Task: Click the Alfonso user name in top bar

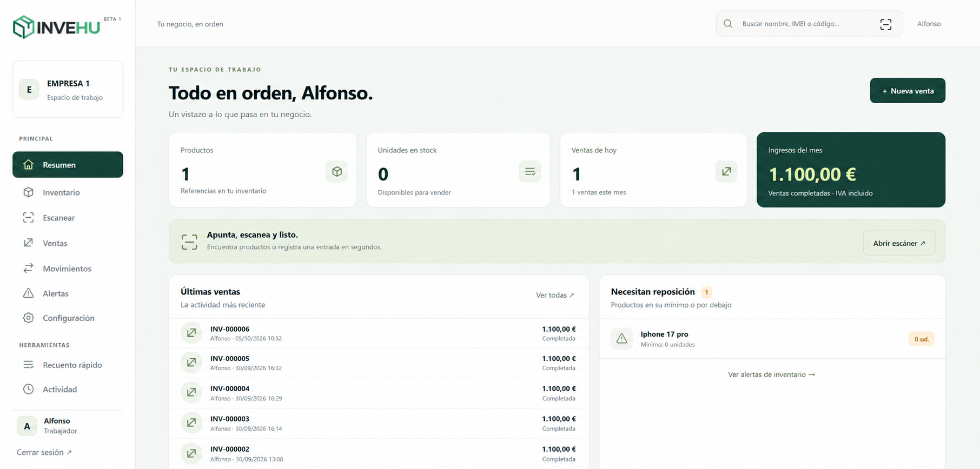Action: [929, 24]
